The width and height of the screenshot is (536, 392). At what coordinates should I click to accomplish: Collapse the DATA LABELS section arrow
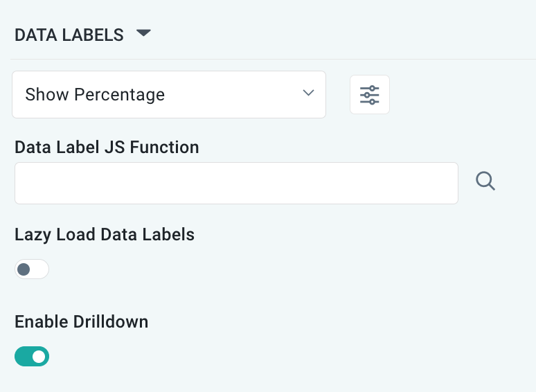143,33
